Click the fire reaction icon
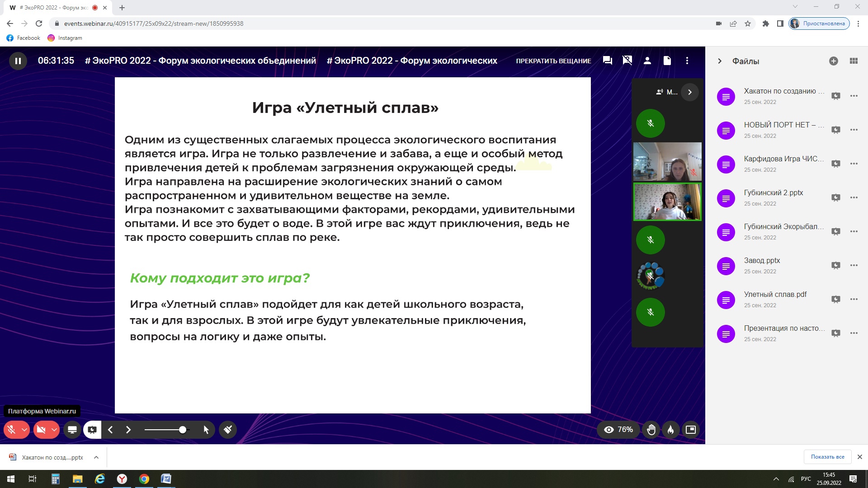Screen dimensions: 868x488 click(x=671, y=430)
